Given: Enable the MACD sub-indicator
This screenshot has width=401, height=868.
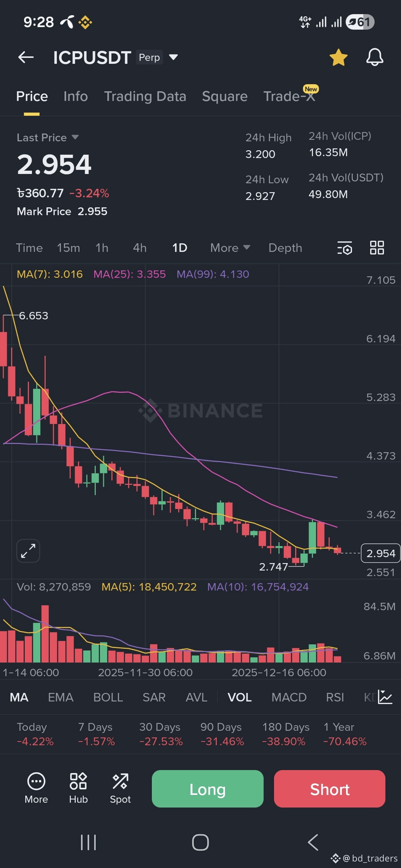Looking at the screenshot, I should click(289, 697).
